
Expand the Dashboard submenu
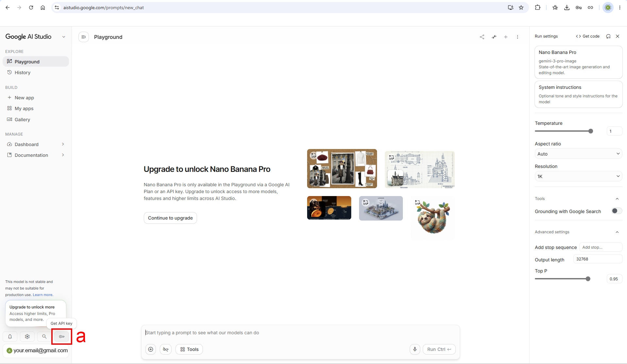63,144
